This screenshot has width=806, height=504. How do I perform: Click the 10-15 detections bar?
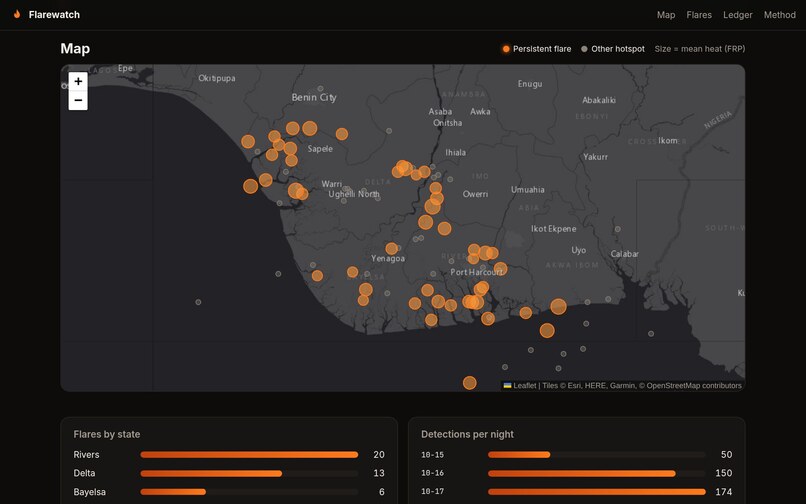pos(596,455)
